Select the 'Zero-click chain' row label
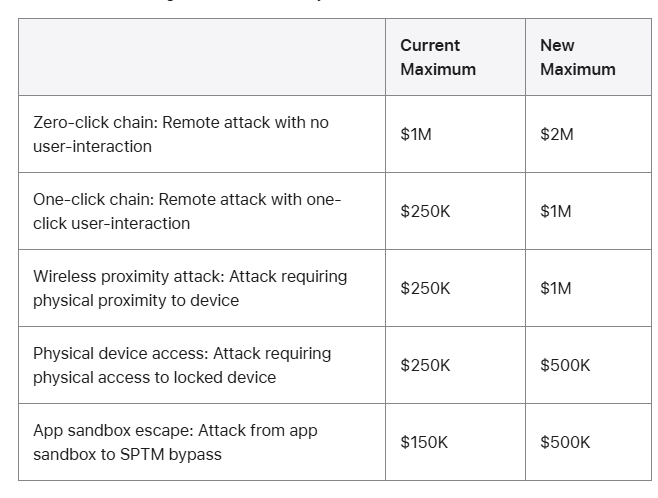The height and width of the screenshot is (498, 658). click(180, 134)
